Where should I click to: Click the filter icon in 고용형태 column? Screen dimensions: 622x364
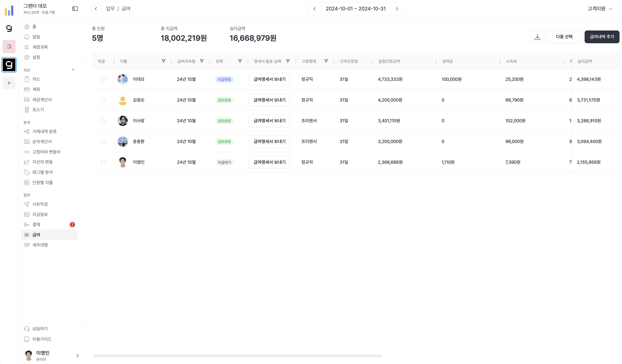326,61
